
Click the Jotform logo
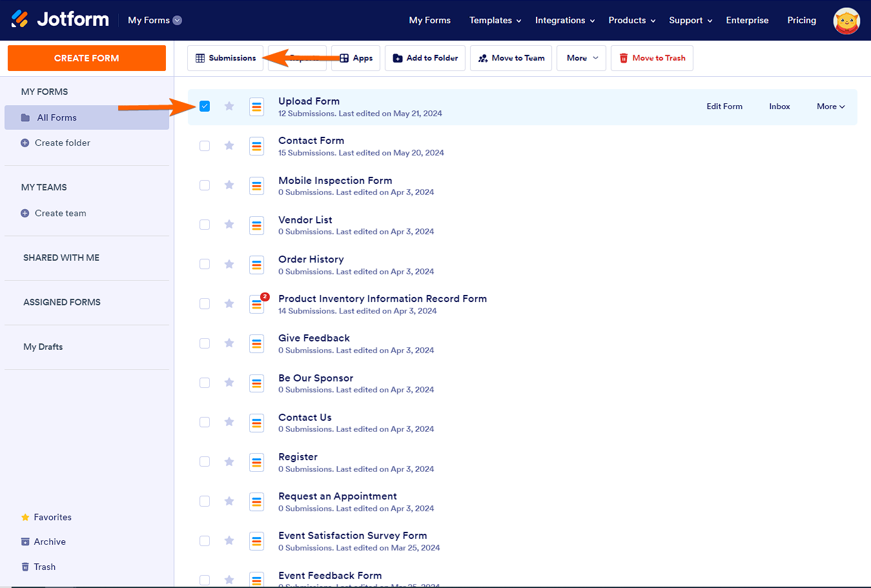60,19
